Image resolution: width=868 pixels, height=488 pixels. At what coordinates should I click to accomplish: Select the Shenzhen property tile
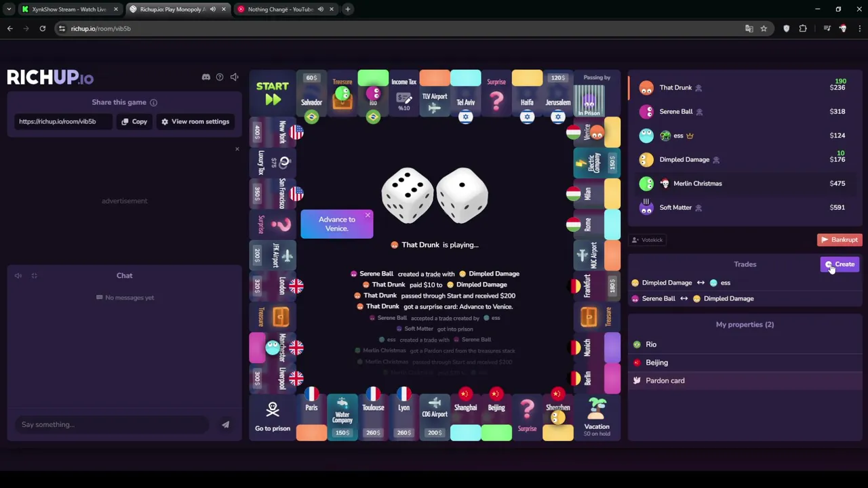[558, 418]
